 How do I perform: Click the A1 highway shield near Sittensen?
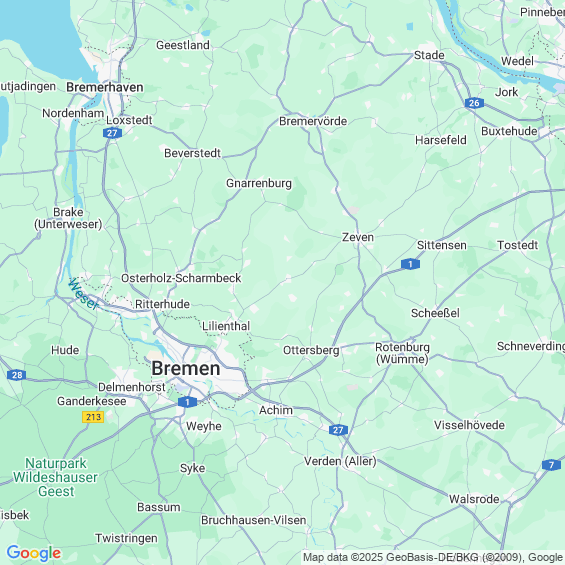(x=410, y=264)
